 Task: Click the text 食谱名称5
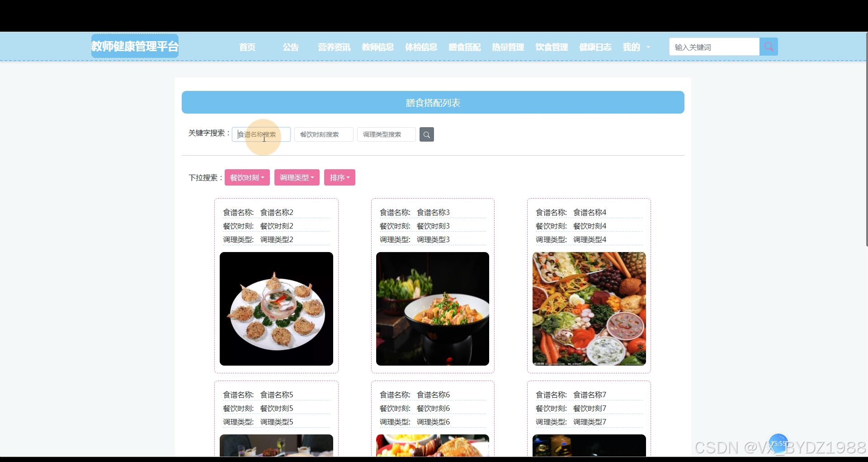coord(277,395)
